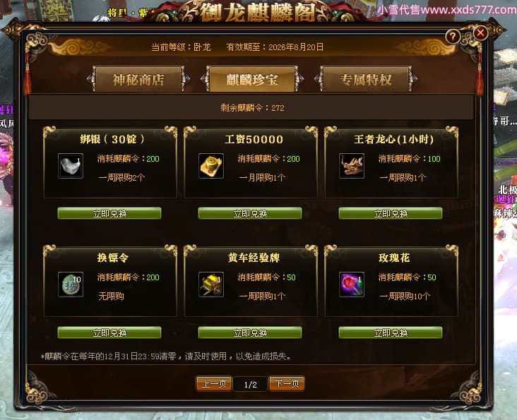Screen dimensions: 517x420
Task: Switch to the 神秘商店 tab
Action: point(138,79)
